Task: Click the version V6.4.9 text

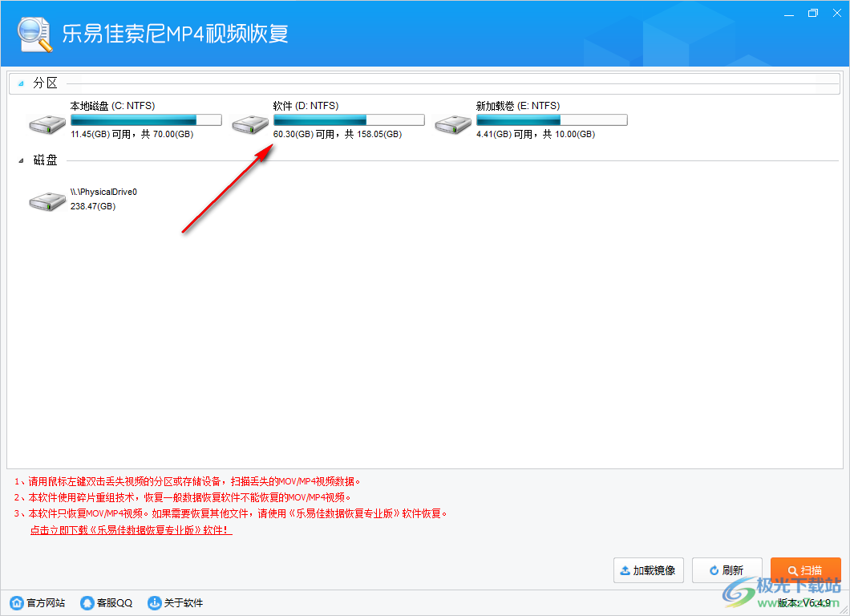Action: pos(804,602)
